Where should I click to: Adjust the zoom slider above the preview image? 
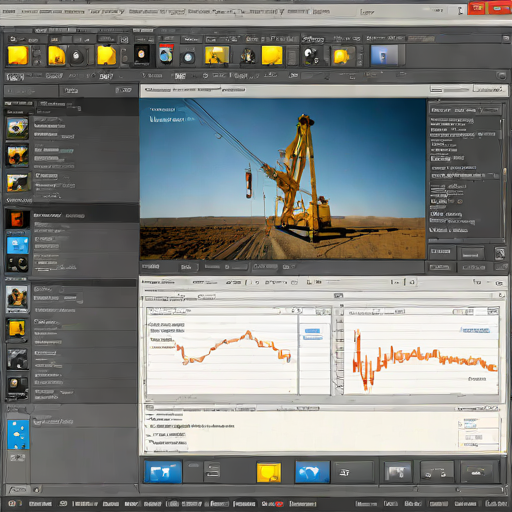click(x=450, y=89)
